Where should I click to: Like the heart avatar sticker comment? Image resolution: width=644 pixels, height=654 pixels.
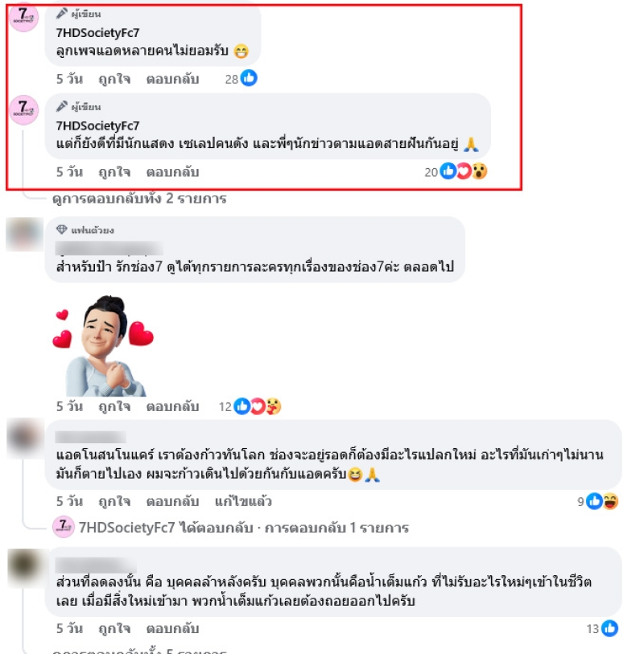point(114,406)
